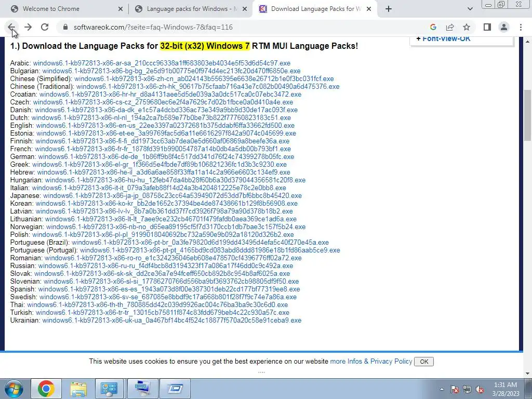
Task: Open the Google search icon in address bar
Action: tap(433, 27)
